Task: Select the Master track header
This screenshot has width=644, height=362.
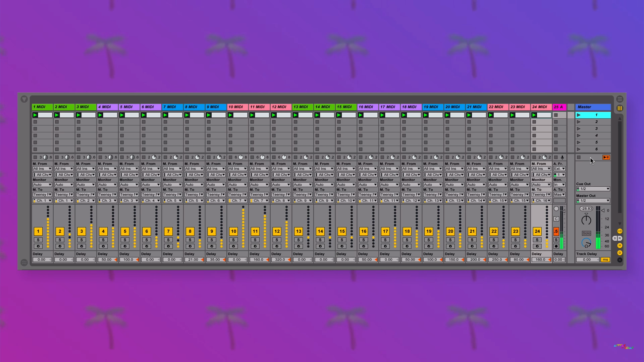Action: pos(593,107)
